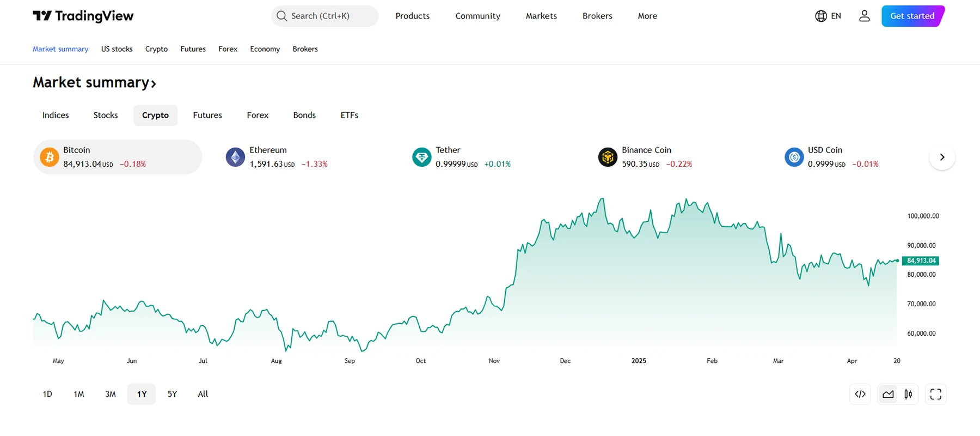This screenshot has height=436, width=980.
Task: Click the Nov date axis label
Action: [x=494, y=361]
